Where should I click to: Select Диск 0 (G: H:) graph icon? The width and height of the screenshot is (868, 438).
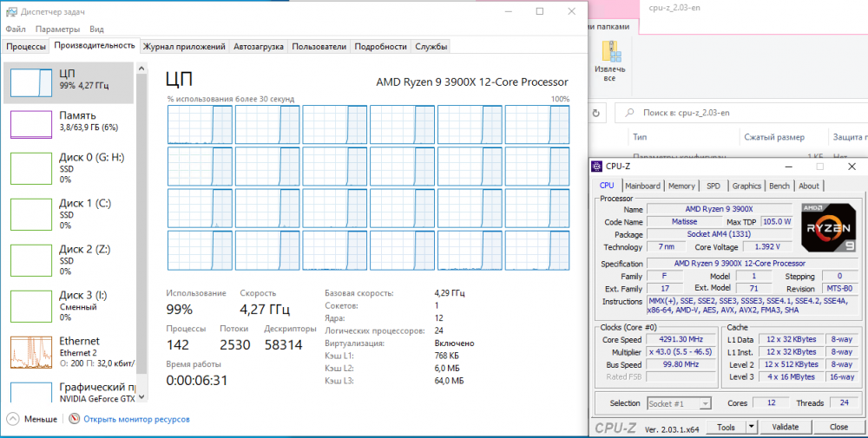(31, 170)
